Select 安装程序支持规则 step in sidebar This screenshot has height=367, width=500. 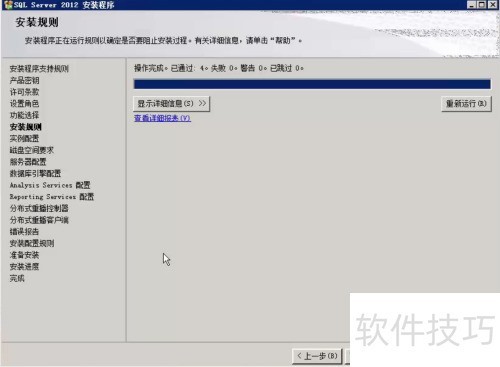click(39, 69)
